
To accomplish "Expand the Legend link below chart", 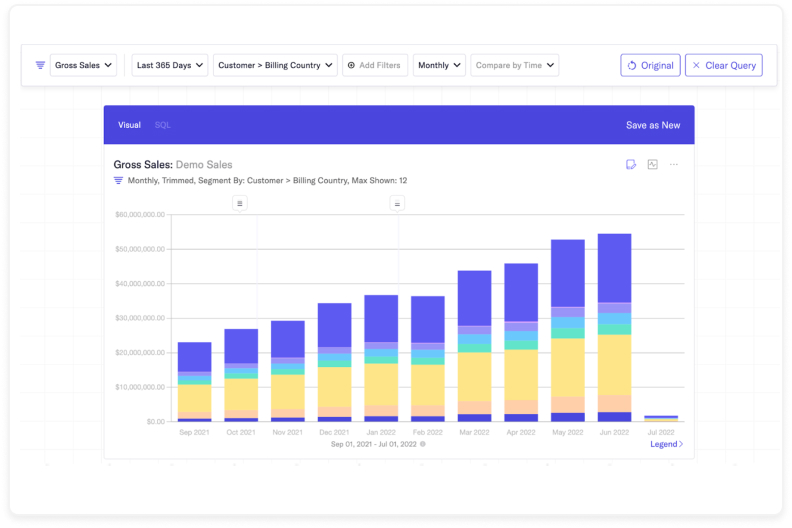I will (x=666, y=444).
